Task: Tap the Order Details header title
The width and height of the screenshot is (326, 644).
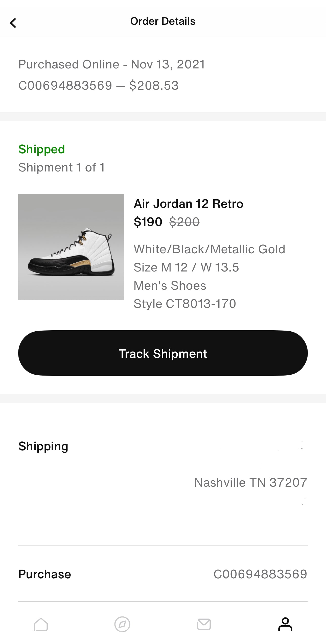Action: pyautogui.click(x=163, y=21)
